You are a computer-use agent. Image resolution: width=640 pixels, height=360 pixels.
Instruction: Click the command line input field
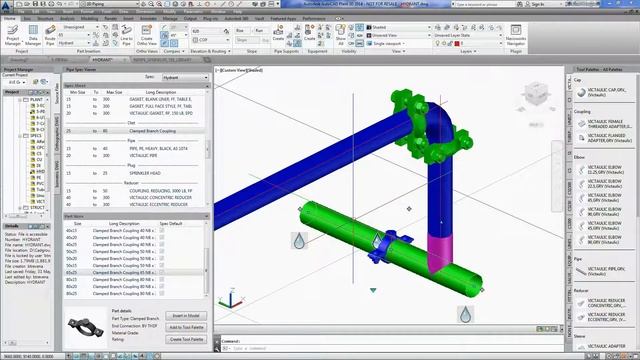point(392,348)
